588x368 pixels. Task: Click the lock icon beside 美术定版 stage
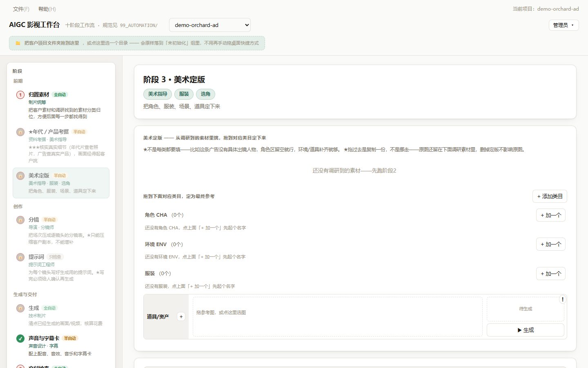click(20, 176)
